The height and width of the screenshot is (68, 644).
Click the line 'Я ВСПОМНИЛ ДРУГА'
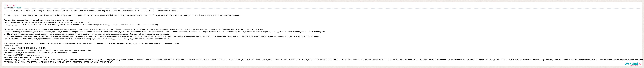(x=92, y=43)
